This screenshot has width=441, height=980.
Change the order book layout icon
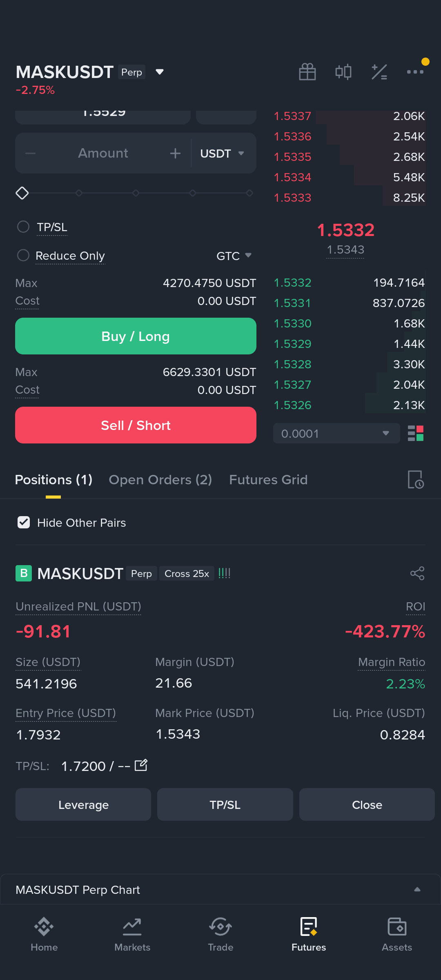tap(416, 433)
